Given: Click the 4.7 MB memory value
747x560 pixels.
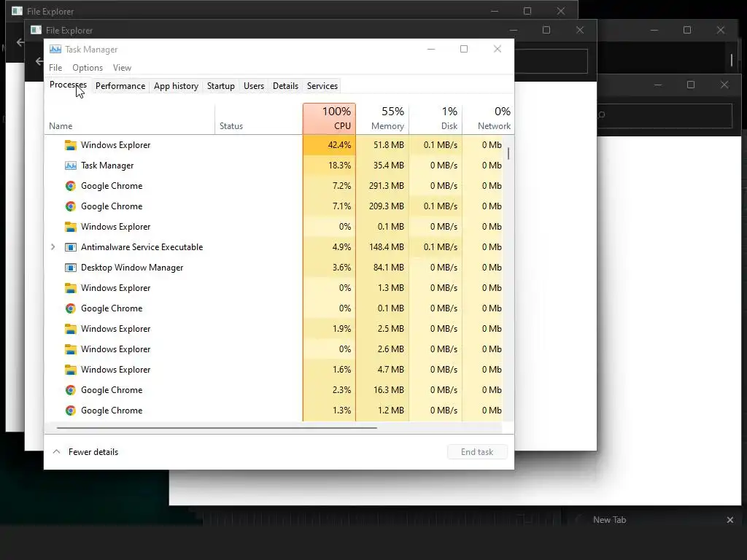Looking at the screenshot, I should 391,370.
